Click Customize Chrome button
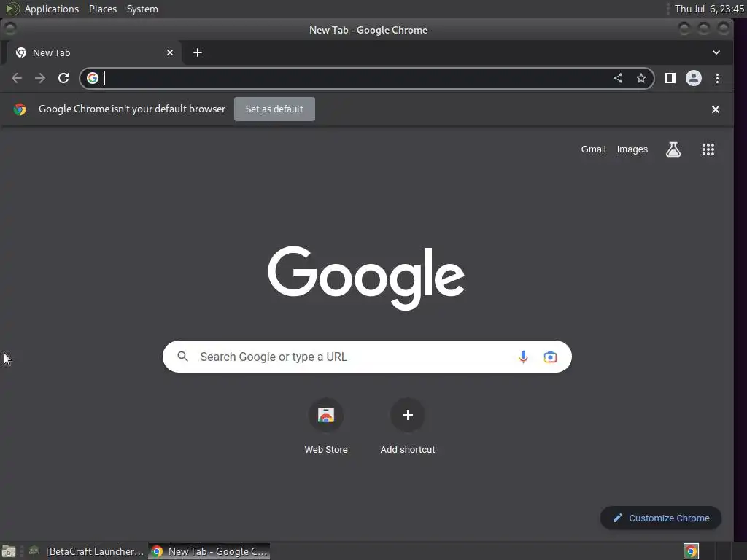Image resolution: width=747 pixels, height=560 pixels. coord(661,518)
